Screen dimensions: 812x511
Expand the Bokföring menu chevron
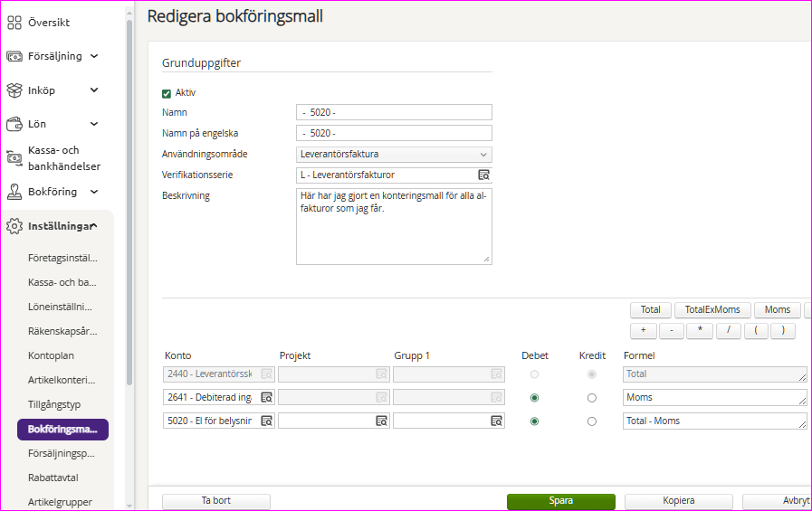94,192
